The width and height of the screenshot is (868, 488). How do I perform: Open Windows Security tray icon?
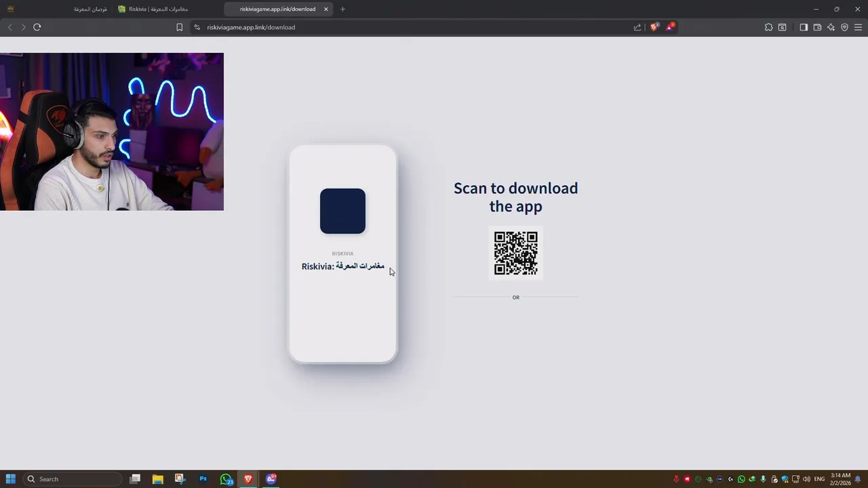[785, 479]
